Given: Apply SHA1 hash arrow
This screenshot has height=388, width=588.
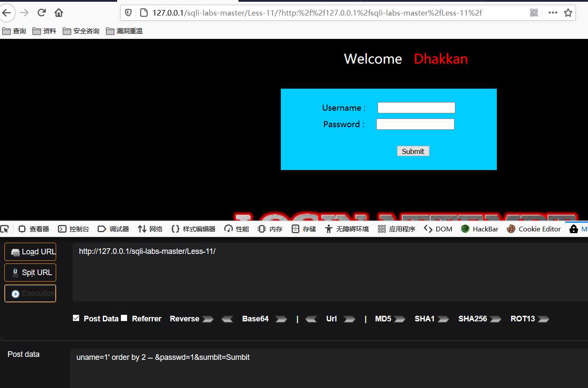Looking at the screenshot, I should [443, 319].
